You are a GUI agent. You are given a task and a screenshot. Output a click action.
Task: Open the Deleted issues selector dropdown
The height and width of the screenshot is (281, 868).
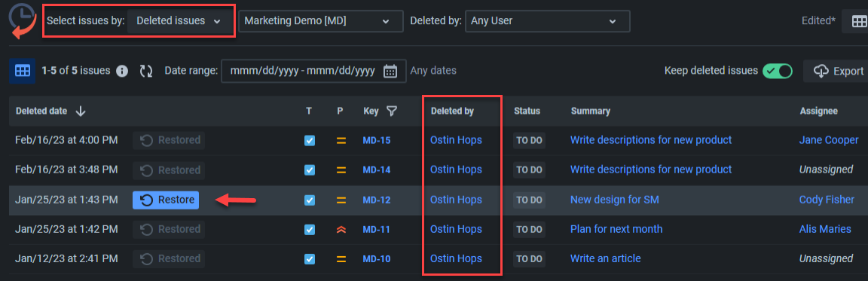click(x=179, y=21)
